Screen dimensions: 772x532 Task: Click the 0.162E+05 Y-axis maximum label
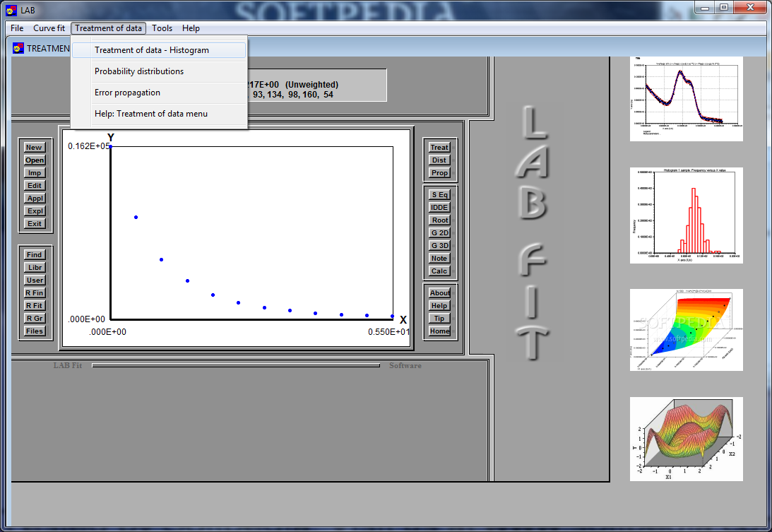88,146
